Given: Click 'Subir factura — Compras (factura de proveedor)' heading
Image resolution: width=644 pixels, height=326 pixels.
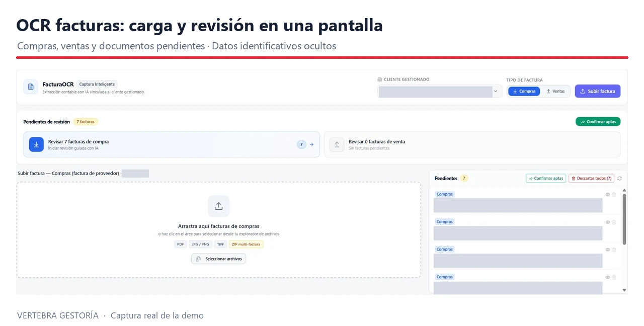Looking at the screenshot, I should pos(68,173).
